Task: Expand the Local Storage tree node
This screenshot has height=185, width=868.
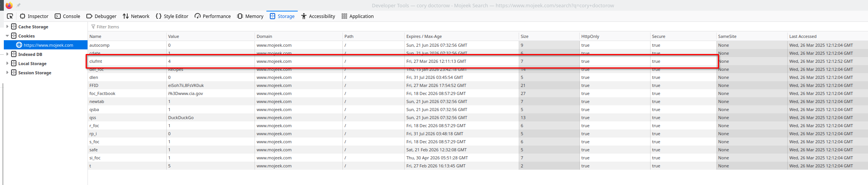Action: click(7, 63)
